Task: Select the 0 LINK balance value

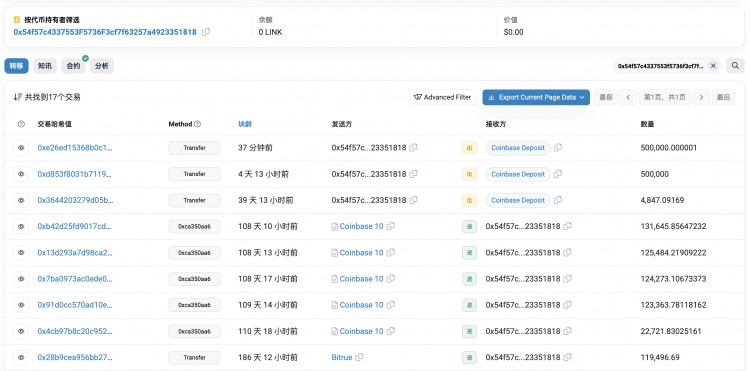Action: [270, 32]
